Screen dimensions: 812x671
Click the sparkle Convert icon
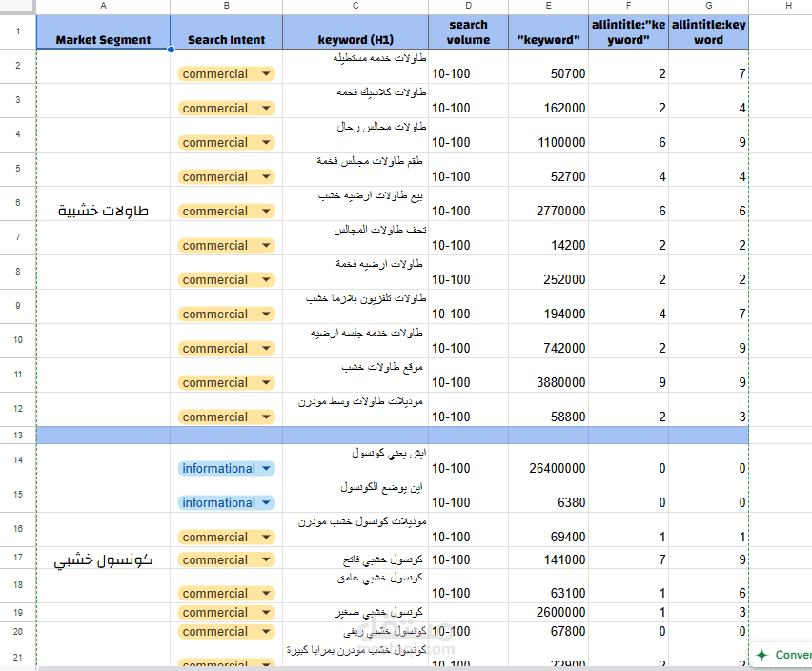(762, 655)
